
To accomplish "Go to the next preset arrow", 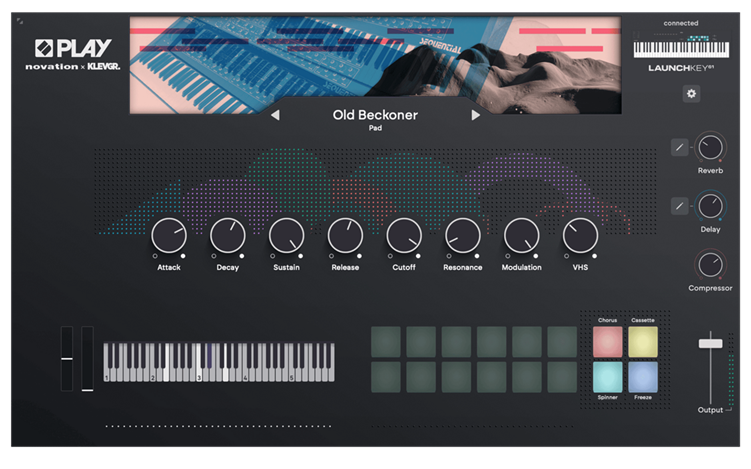I will (475, 115).
